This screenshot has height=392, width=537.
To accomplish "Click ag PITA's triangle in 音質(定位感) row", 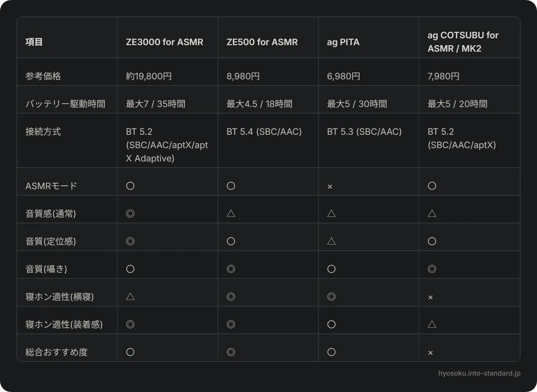I will [x=331, y=241].
